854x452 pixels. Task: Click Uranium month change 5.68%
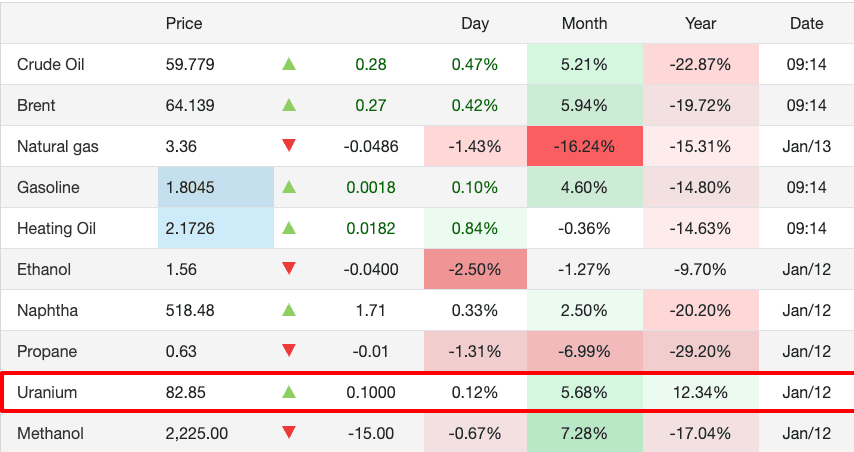[584, 392]
